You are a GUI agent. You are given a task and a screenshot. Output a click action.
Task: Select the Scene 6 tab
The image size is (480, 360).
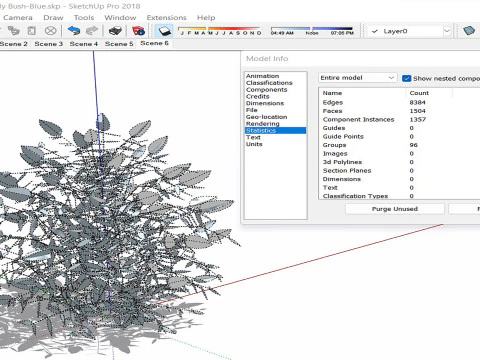pos(154,43)
